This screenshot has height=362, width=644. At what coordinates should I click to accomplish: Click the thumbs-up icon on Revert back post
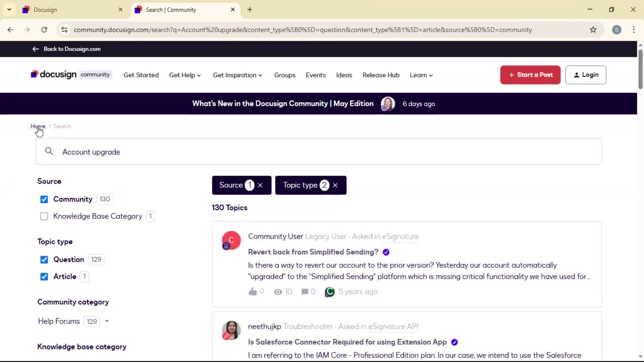(x=253, y=292)
